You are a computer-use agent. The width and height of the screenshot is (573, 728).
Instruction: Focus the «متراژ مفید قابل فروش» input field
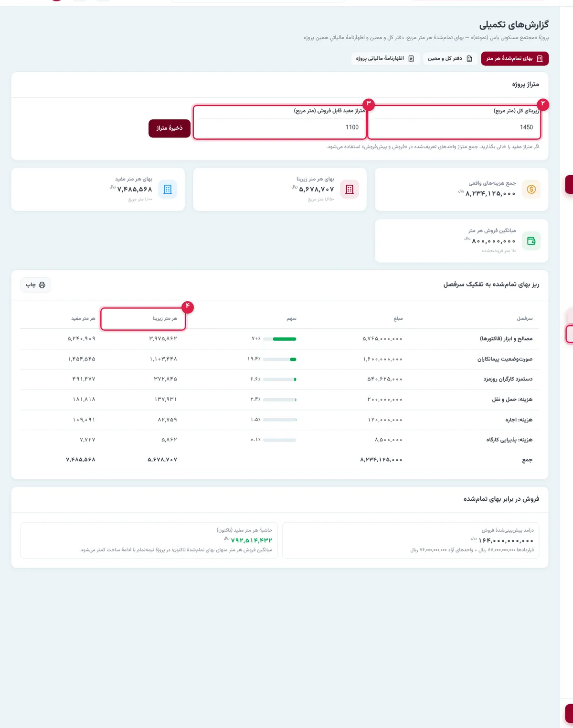280,127
